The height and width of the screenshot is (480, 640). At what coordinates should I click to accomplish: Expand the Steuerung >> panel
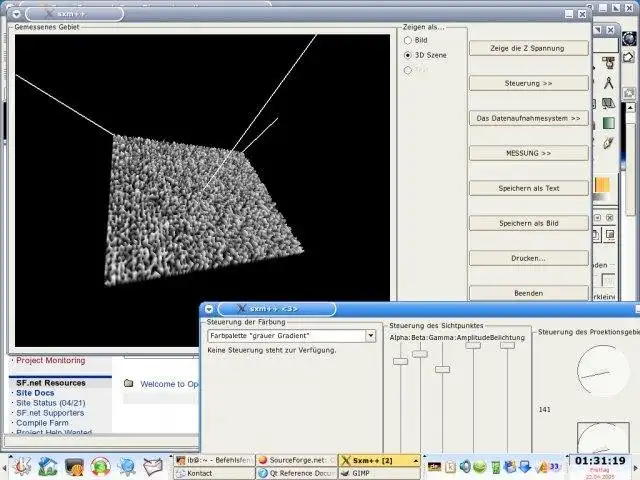529,83
